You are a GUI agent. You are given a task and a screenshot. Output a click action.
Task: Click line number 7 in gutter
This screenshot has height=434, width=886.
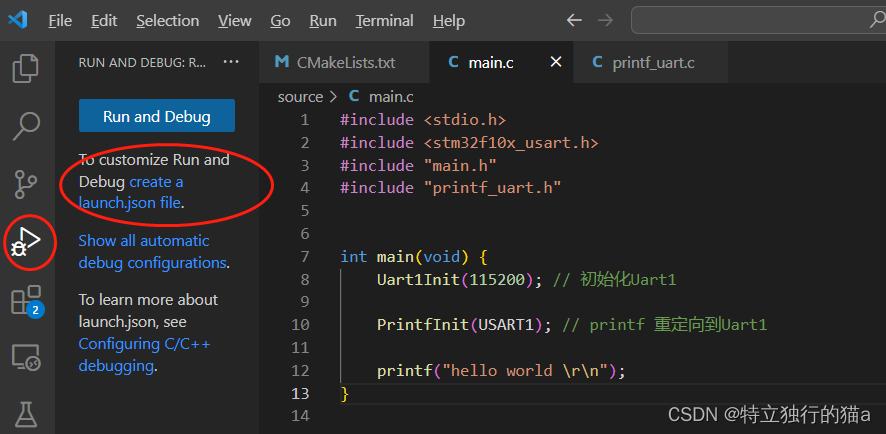click(305, 257)
